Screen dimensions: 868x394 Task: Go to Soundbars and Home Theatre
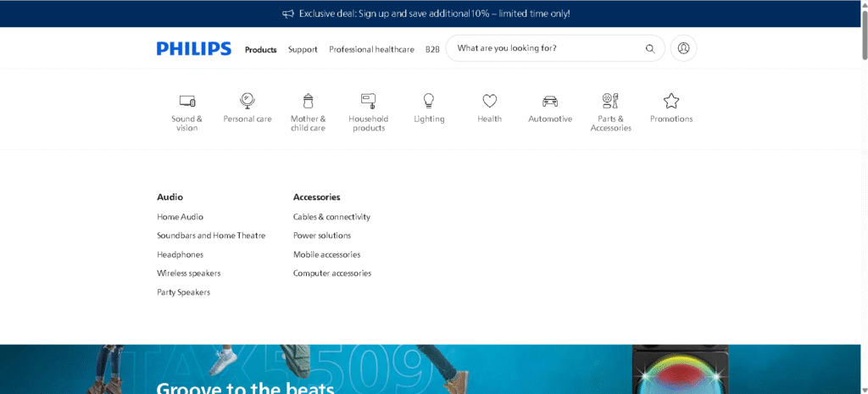(211, 236)
